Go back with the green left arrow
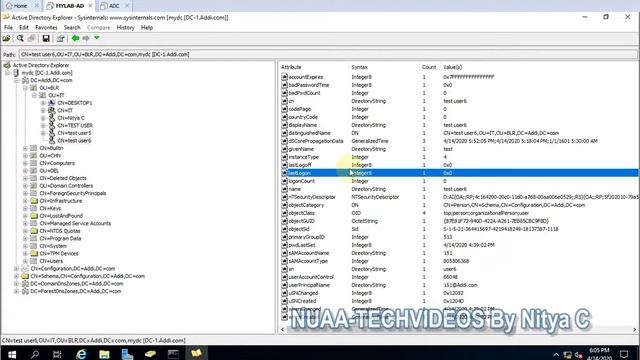This screenshot has width=640, height=360. [x=75, y=38]
